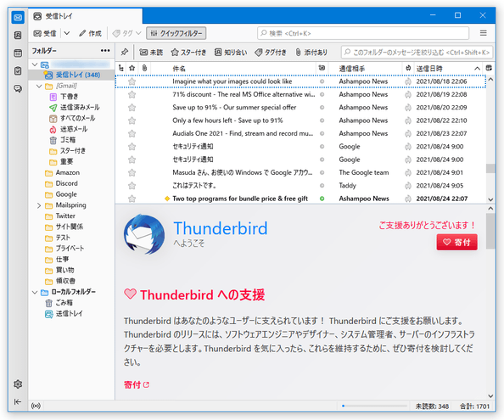
Task: Open the hamburger app menu
Action: click(x=483, y=33)
